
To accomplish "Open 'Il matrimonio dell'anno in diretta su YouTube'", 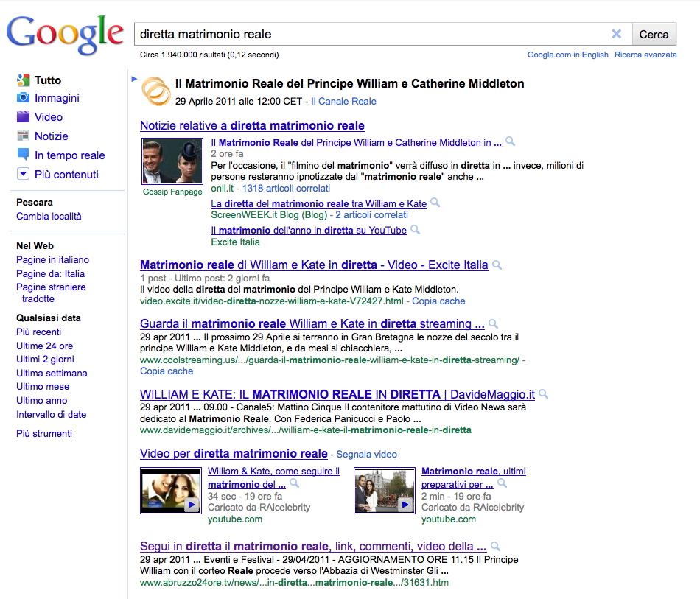I will (309, 231).
